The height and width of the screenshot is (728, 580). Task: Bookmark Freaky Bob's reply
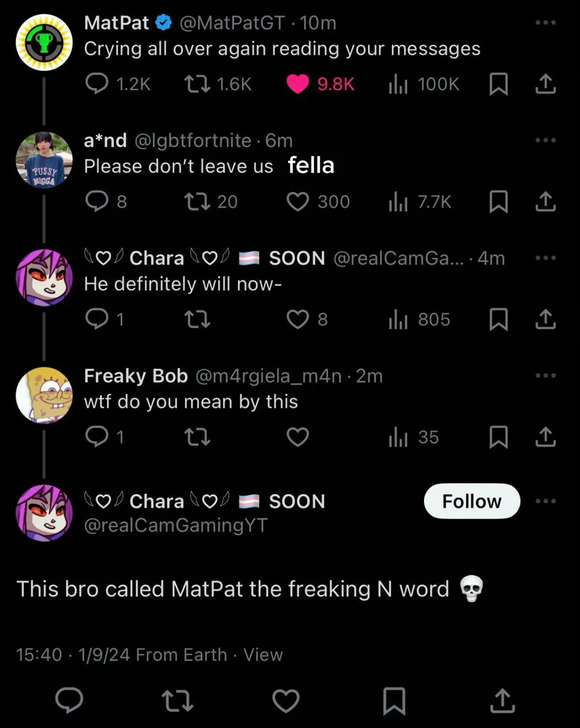498,437
